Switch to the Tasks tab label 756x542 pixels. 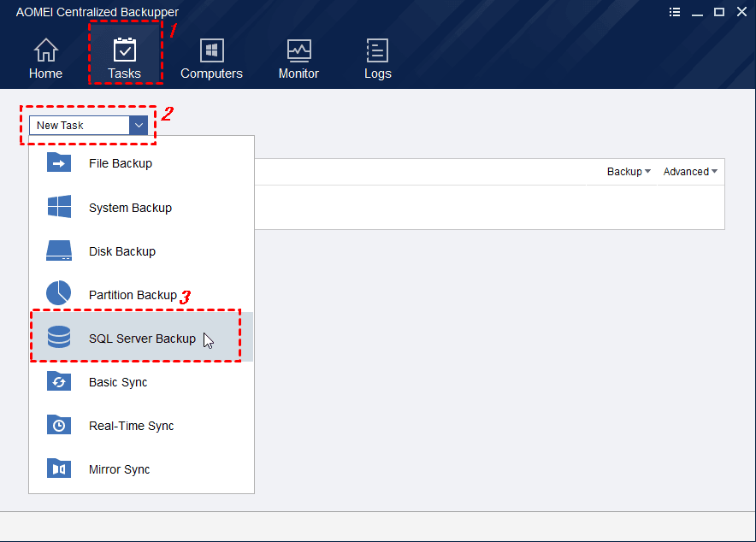click(124, 74)
